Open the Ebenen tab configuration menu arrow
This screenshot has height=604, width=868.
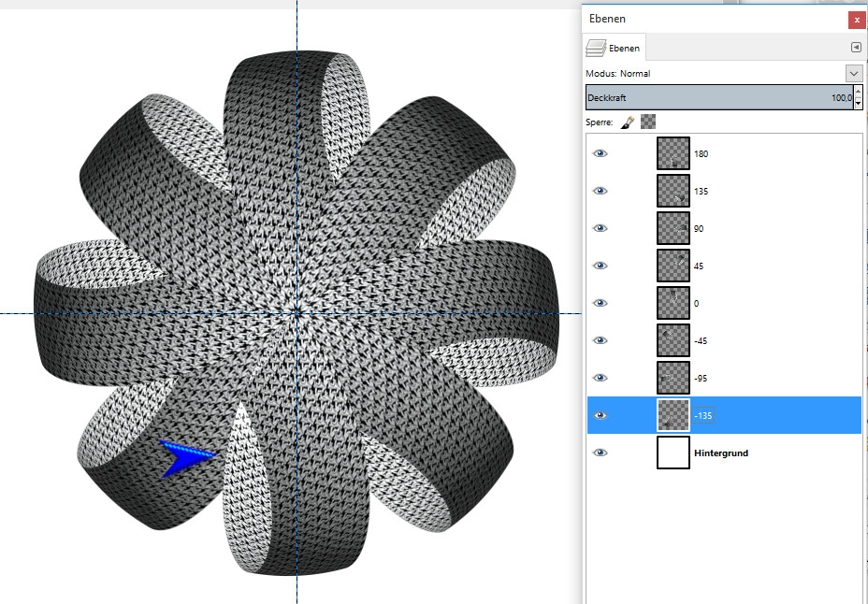click(855, 47)
